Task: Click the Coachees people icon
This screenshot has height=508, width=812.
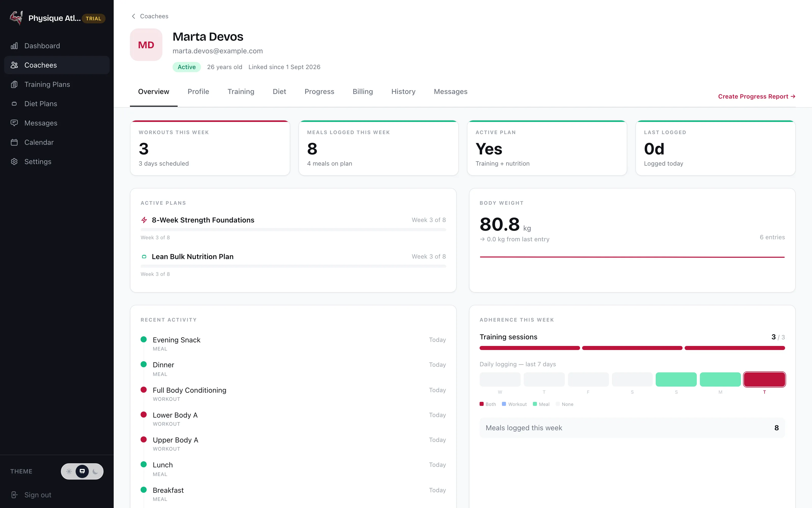Action: (14, 65)
